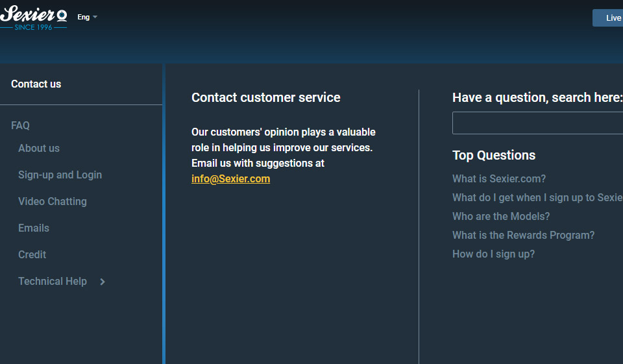623x364 pixels.
Task: Open 'What is the Rewards Program?' question
Action: (x=523, y=235)
